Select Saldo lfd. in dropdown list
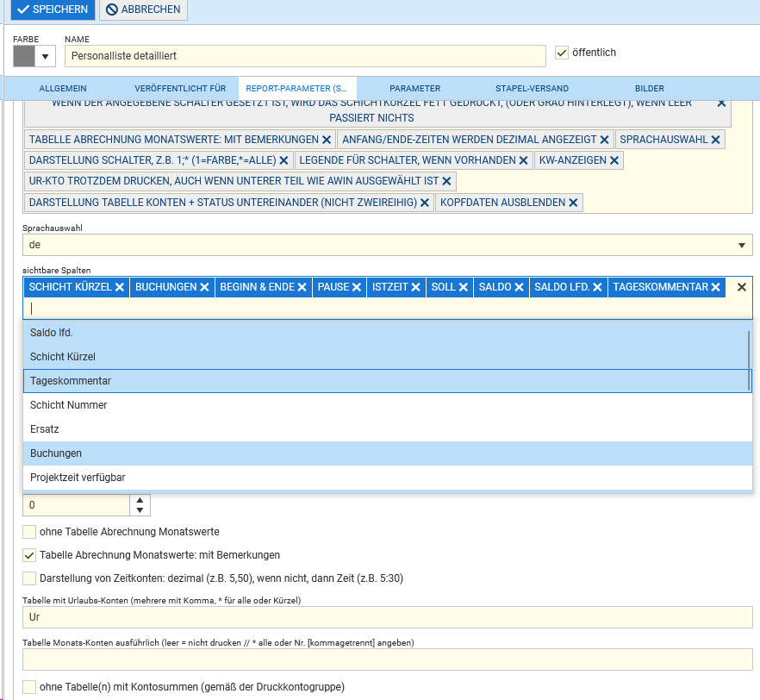Screen dimensions: 760x700 point(387,333)
